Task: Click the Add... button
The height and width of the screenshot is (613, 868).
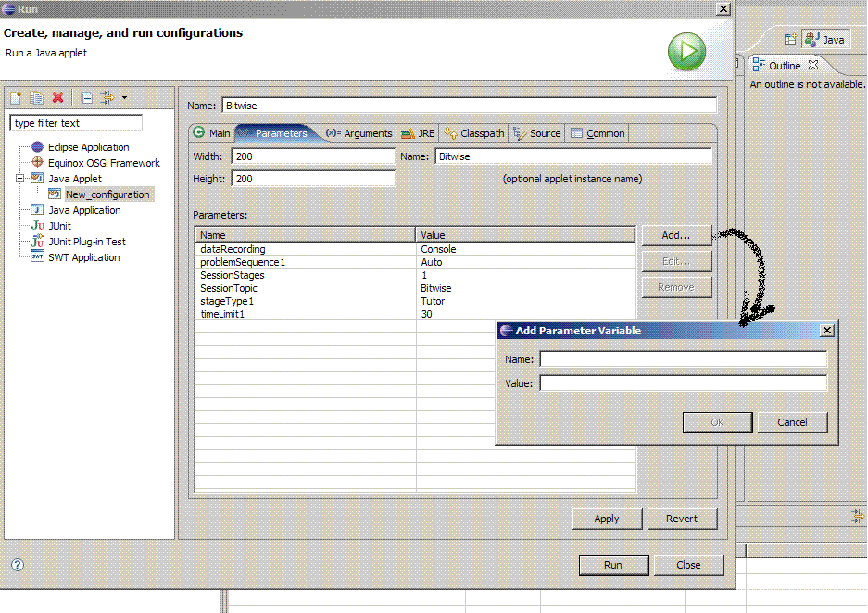Action: pos(676,235)
